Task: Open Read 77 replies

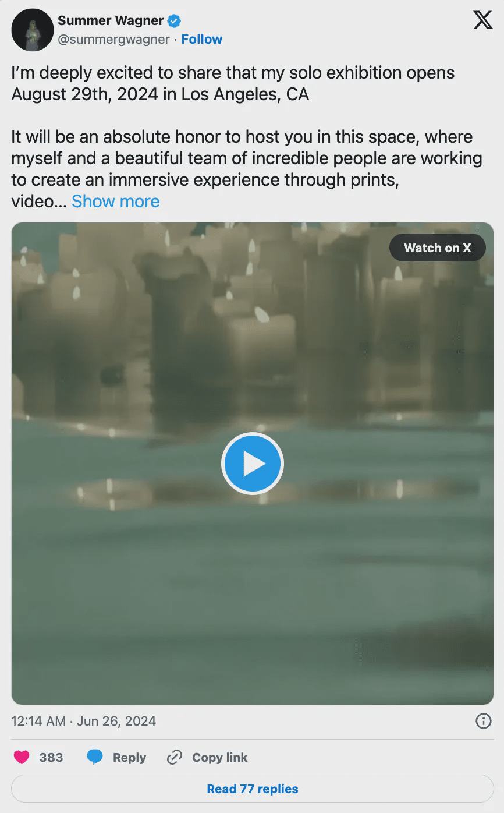Action: 252,789
